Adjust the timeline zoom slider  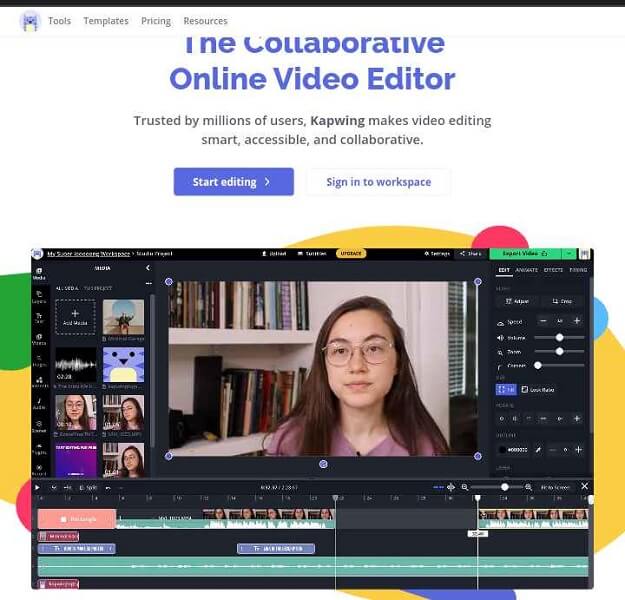click(x=497, y=487)
